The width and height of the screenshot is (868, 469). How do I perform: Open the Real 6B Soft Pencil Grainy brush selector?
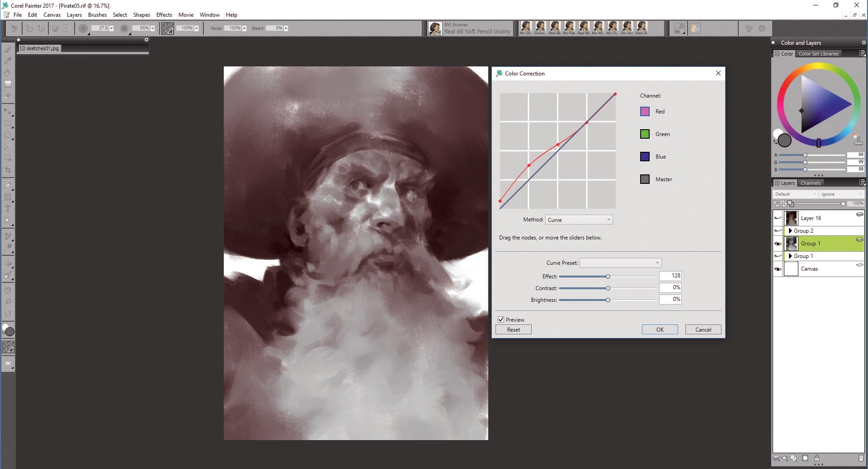[471, 28]
